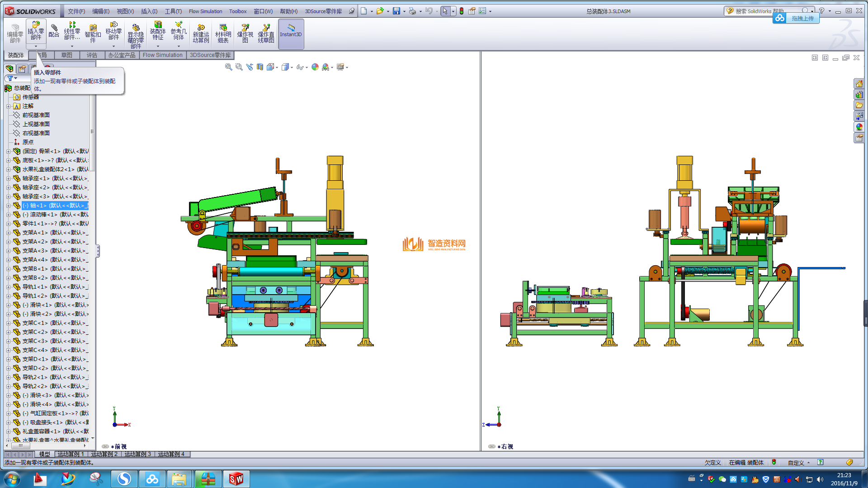This screenshot has height=488, width=868.
Task: Open the Smart Fasteners (智能扣件) tool
Action: [93, 33]
